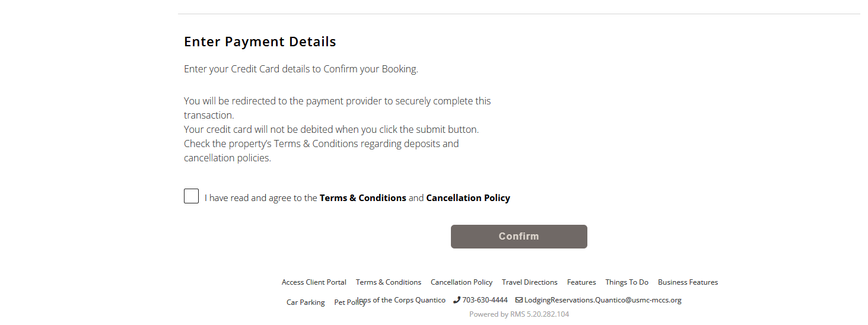The image size is (868, 325).
Task: Open bold Terms & Conditions link beside checkbox
Action: point(363,198)
